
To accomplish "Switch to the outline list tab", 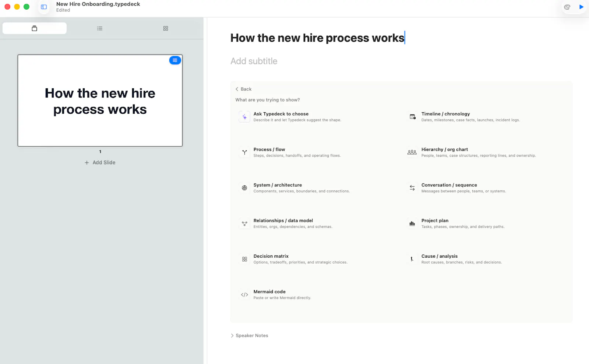I will (100, 28).
